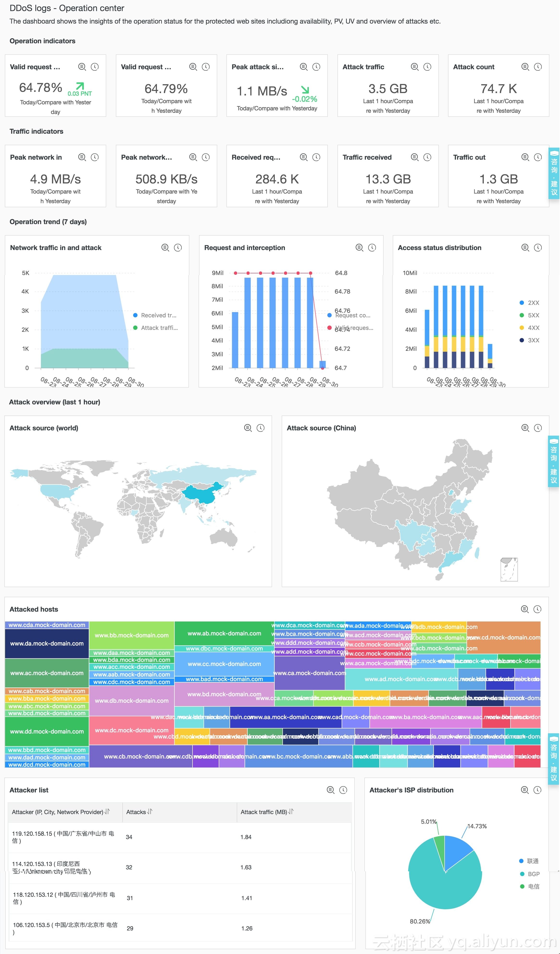Viewport: 560px width, 954px height.
Task: Click the 1.1 MB/s peak attack value
Action: pyautogui.click(x=262, y=91)
